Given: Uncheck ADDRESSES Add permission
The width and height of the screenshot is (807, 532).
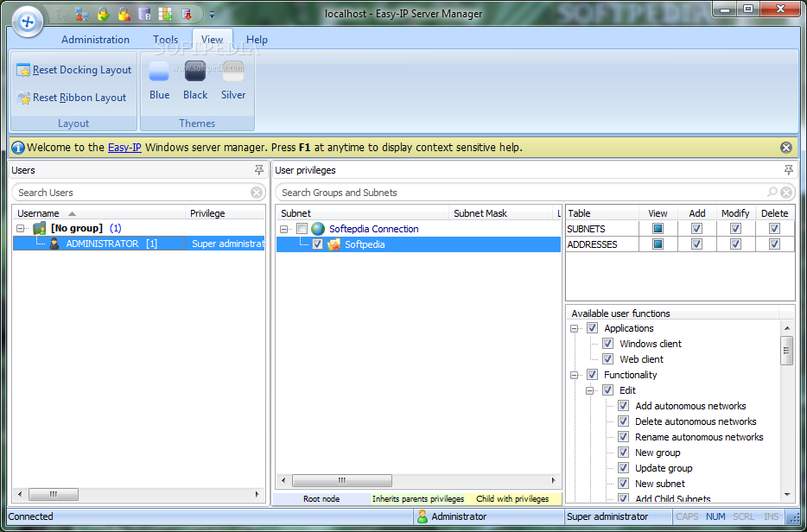Looking at the screenshot, I should pyautogui.click(x=696, y=244).
